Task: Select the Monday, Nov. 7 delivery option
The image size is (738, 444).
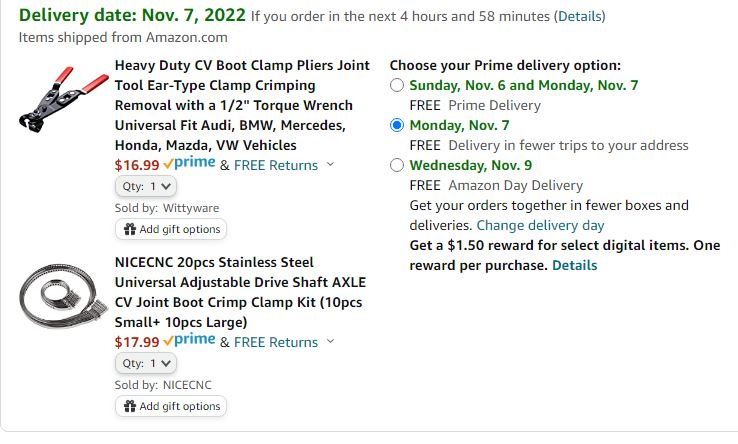Action: tap(398, 125)
